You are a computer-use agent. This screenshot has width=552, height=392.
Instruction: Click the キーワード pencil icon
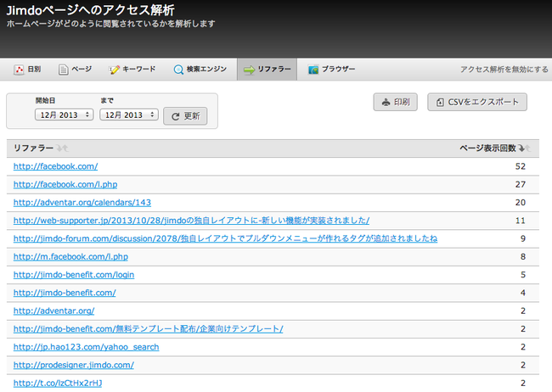114,70
